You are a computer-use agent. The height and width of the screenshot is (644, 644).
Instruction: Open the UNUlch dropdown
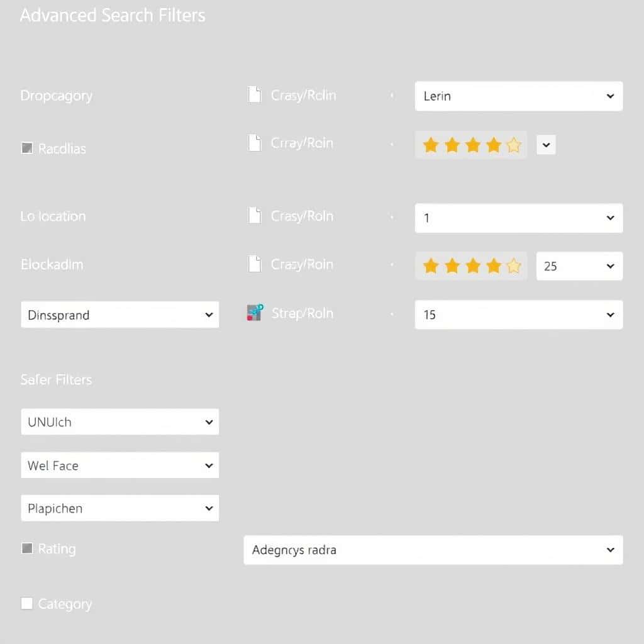coord(119,422)
